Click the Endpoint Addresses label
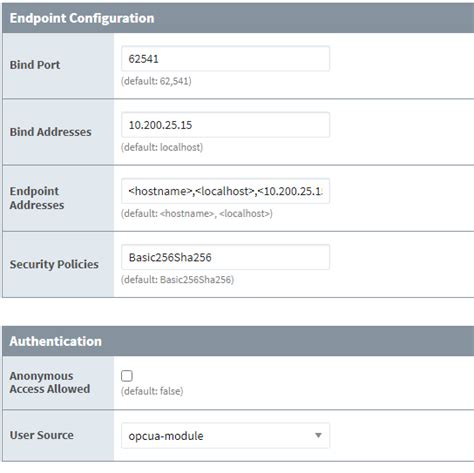 [x=37, y=198]
